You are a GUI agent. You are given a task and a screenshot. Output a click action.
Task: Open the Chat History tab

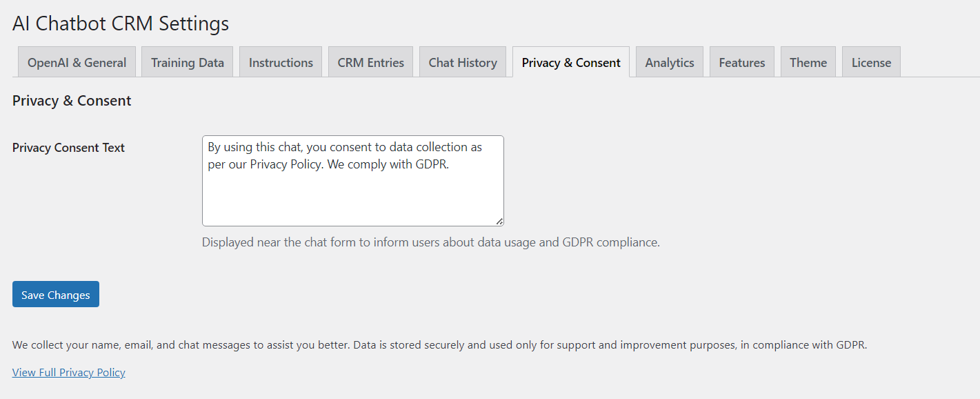462,61
